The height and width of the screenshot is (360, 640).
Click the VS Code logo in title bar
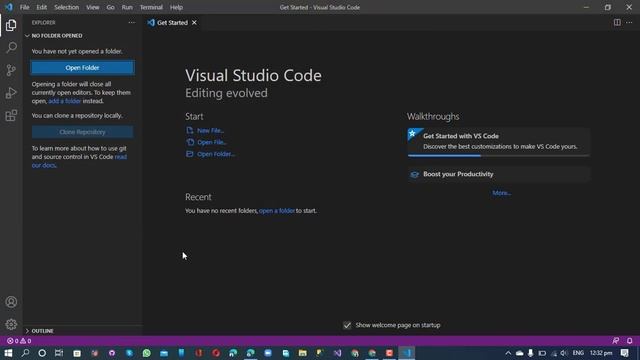[x=9, y=7]
